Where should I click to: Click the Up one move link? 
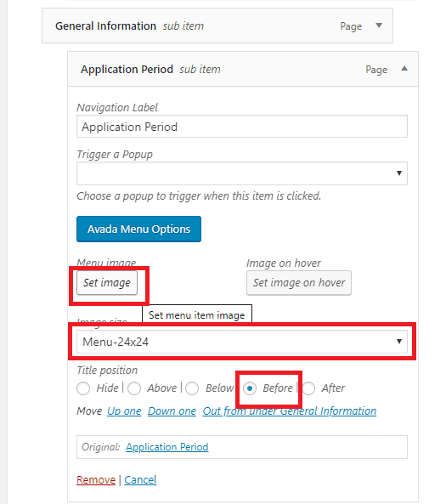(x=124, y=411)
